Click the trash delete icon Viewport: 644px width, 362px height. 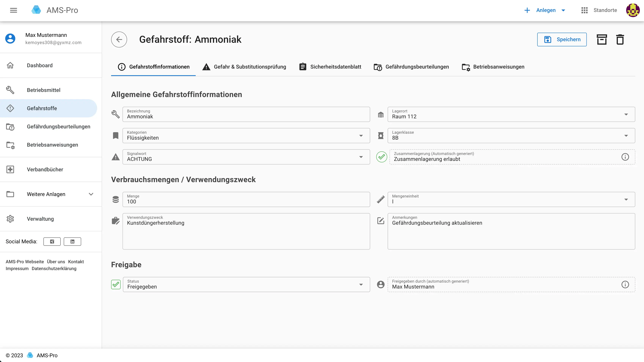pyautogui.click(x=620, y=40)
